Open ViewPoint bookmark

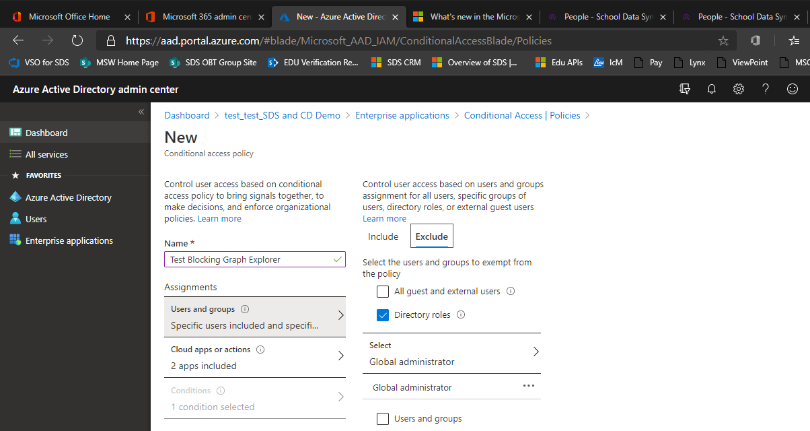pyautogui.click(x=742, y=62)
